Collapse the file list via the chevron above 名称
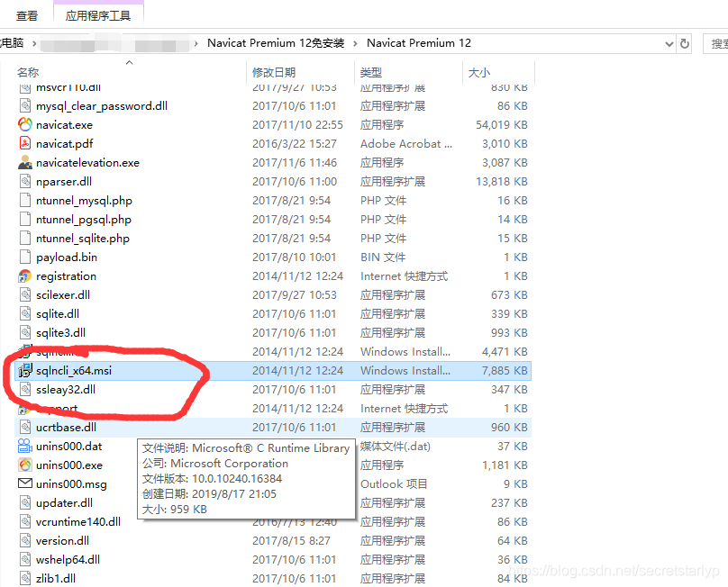 click(128, 61)
